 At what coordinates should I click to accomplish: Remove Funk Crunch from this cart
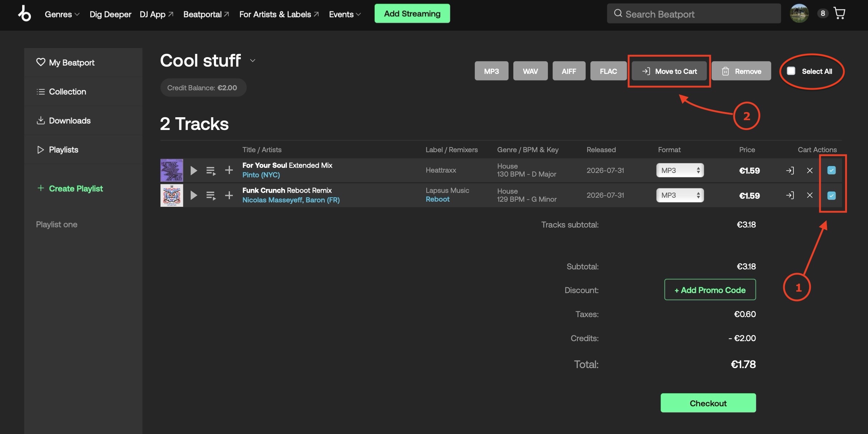810,196
